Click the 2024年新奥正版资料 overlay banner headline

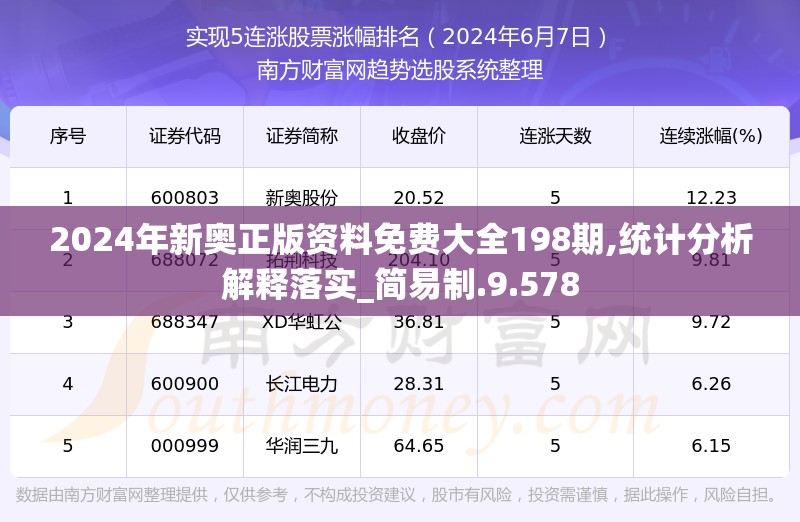402,261
